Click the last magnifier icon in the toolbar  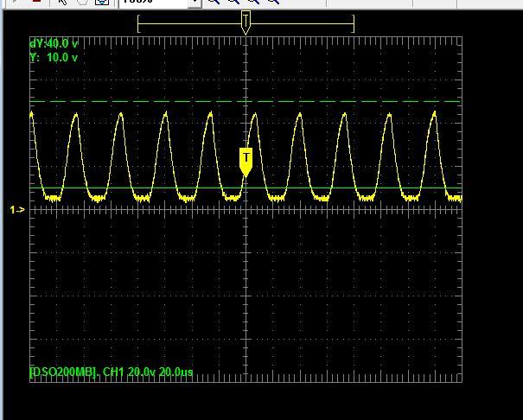[273, 2]
